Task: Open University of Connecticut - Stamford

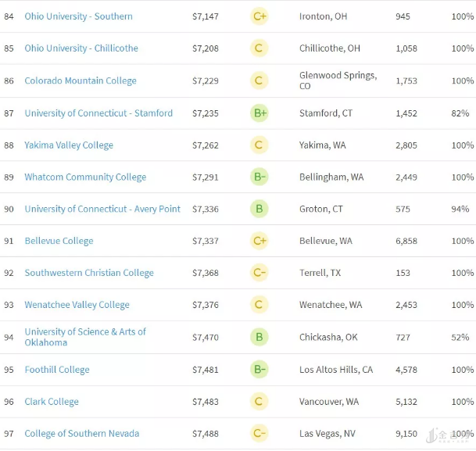Action: coord(98,113)
